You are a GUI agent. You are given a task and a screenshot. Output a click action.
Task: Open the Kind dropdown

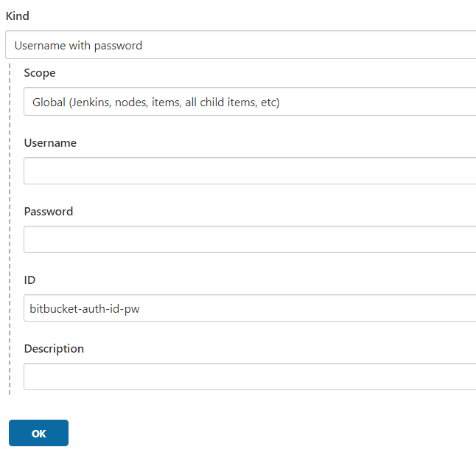(x=240, y=45)
